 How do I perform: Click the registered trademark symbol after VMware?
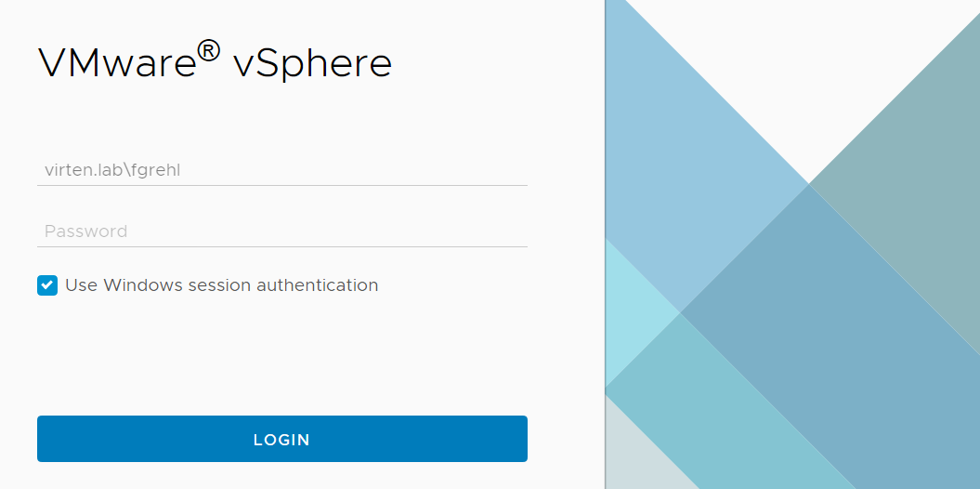[x=209, y=52]
